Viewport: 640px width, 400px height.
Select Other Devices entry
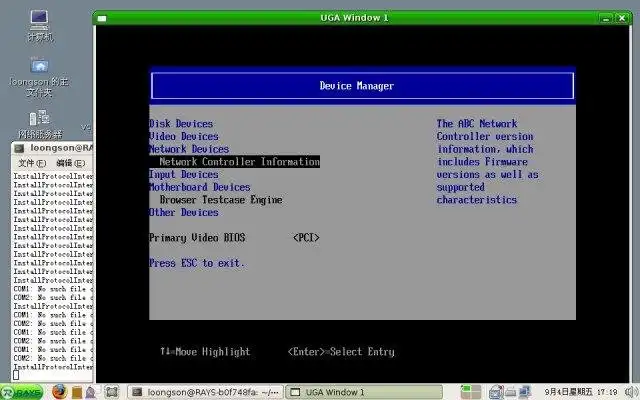(184, 212)
